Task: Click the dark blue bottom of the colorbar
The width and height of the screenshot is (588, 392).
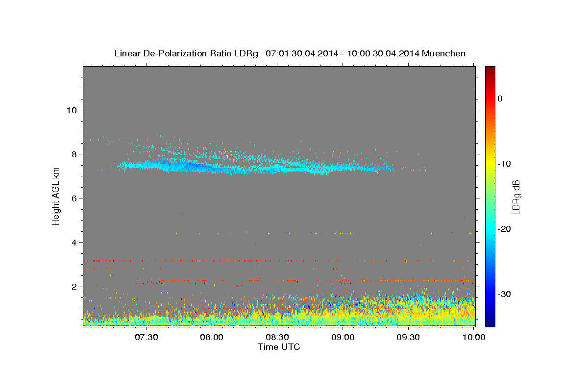Action: (x=490, y=321)
